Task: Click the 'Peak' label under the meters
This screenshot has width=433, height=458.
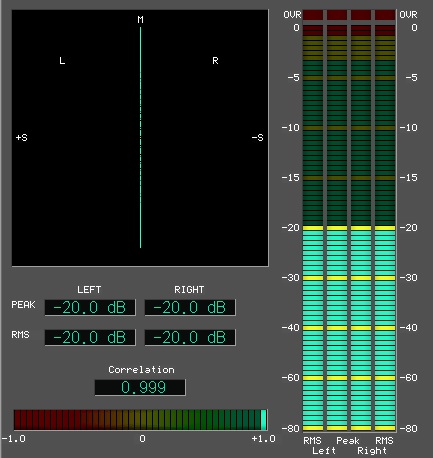Action: tap(348, 441)
